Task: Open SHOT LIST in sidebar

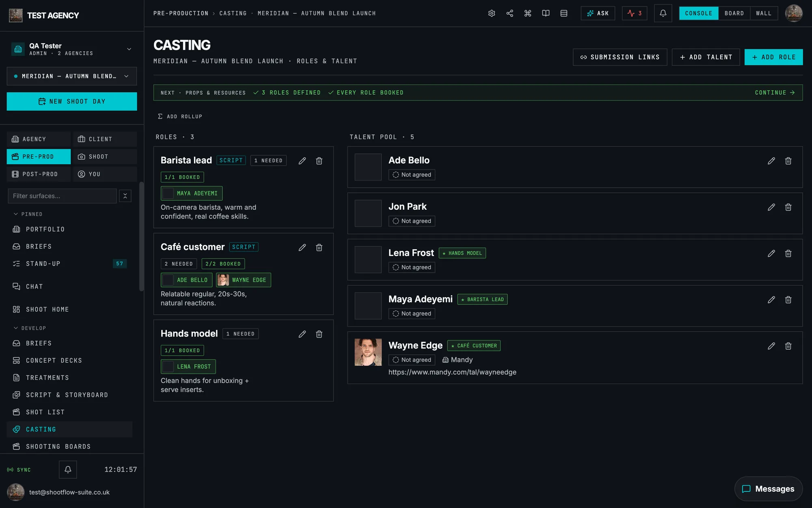Action: [69, 412]
